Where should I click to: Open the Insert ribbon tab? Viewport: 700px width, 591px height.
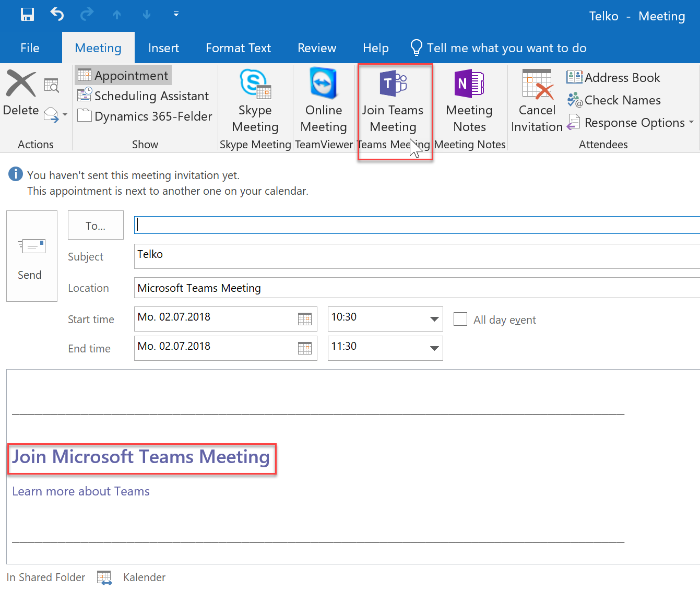163,48
